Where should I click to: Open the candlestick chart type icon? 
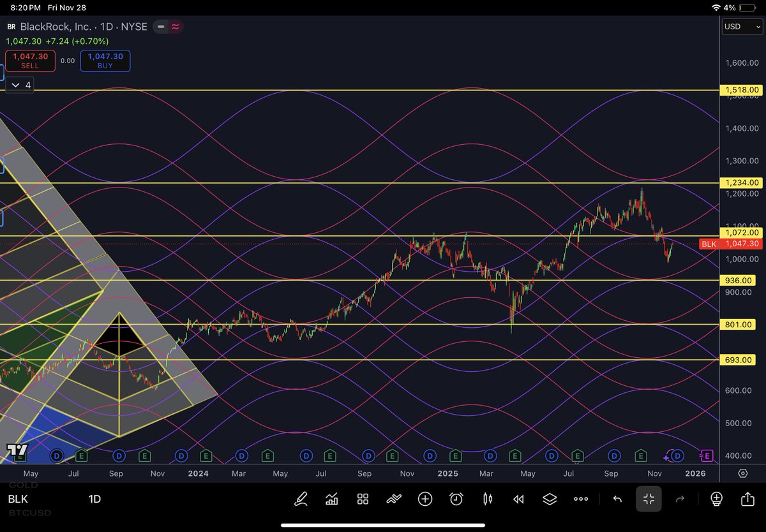pos(488,499)
